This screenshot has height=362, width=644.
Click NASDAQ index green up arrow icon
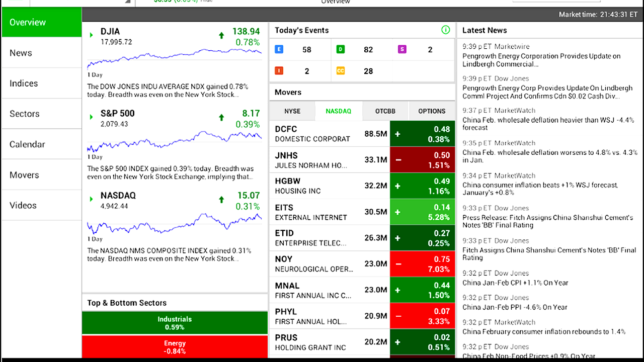click(221, 200)
